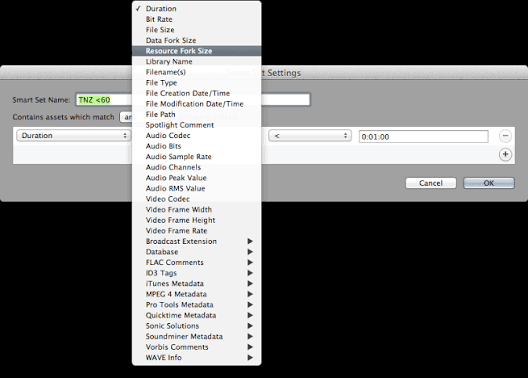Image resolution: width=528 pixels, height=378 pixels.
Task: Choose Audio Sample Rate menu item
Action: click(x=197, y=157)
